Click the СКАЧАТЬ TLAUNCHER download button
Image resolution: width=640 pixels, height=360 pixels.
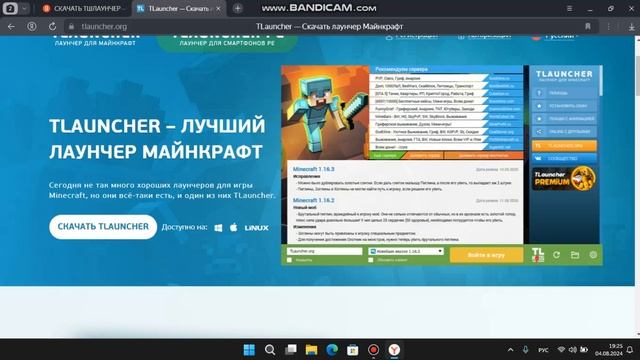(x=103, y=227)
